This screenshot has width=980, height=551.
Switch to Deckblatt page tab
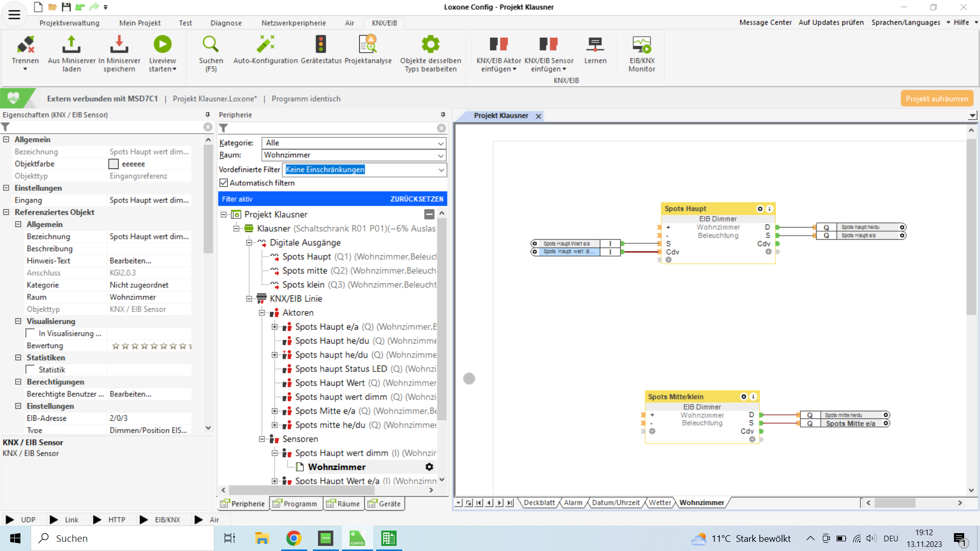[x=539, y=503]
